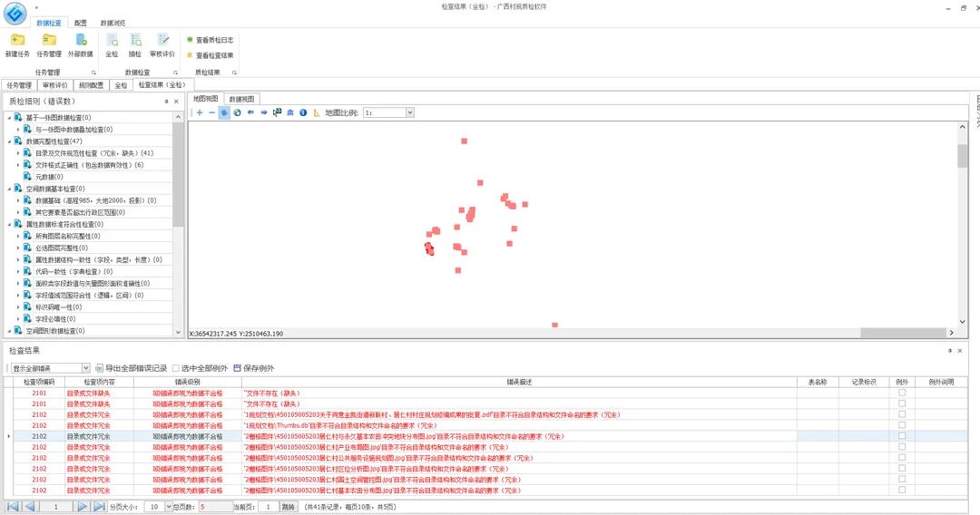Sort by 检查项编码 column header

point(39,382)
